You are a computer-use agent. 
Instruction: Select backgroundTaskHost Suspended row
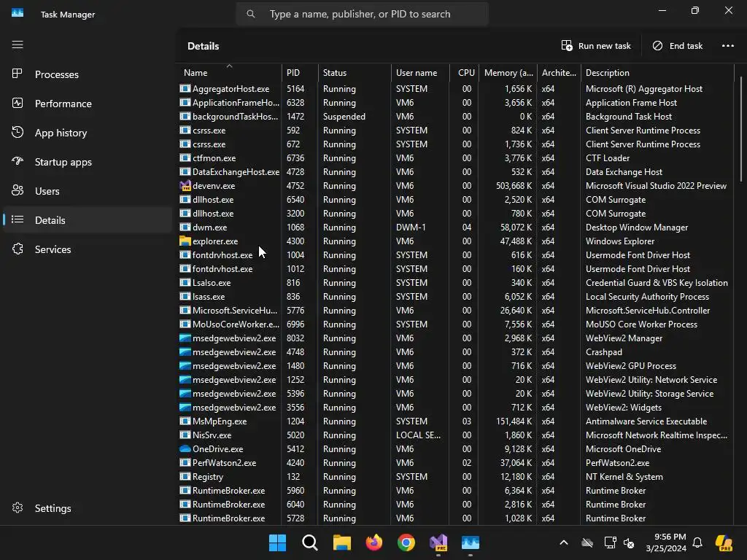[x=455, y=116]
